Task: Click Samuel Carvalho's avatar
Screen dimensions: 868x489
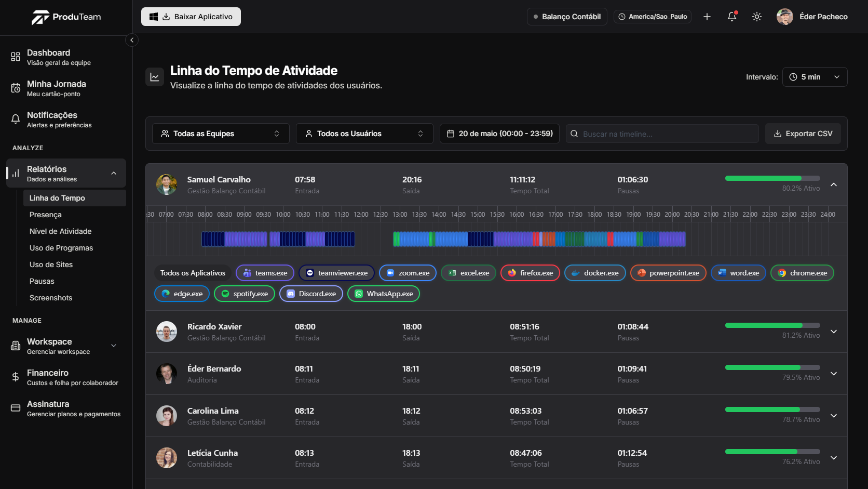Action: coord(167,184)
